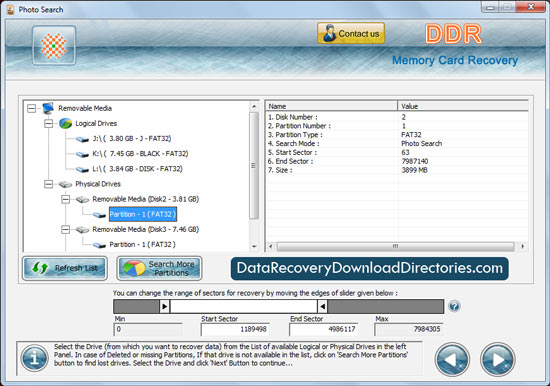The width and height of the screenshot is (550, 386).
Task: Collapse the Physical Drives tree node
Action: 48,184
